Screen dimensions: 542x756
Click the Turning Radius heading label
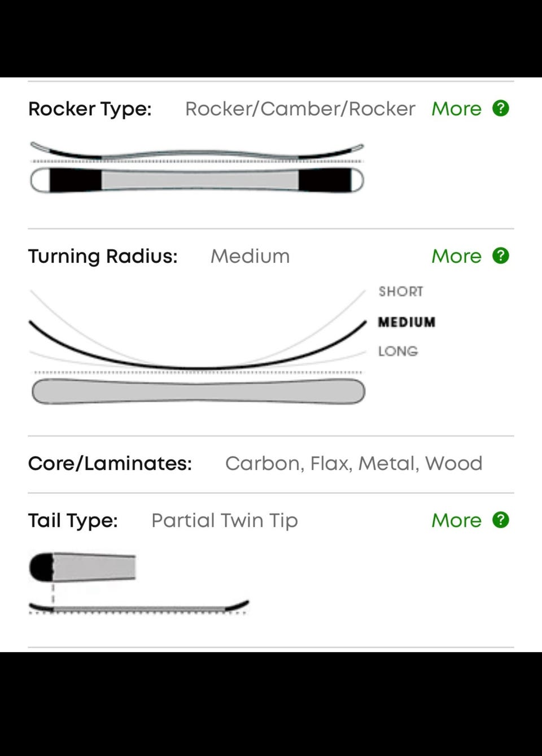(x=103, y=256)
